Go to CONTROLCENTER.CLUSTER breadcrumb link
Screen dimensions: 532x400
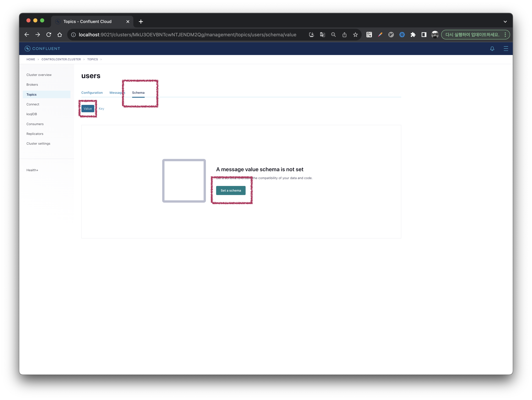(x=61, y=59)
